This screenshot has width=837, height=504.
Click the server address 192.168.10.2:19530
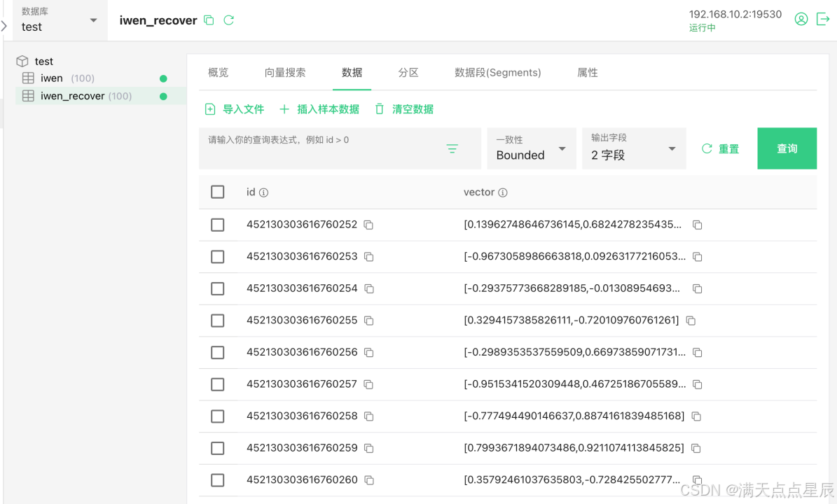735,15
